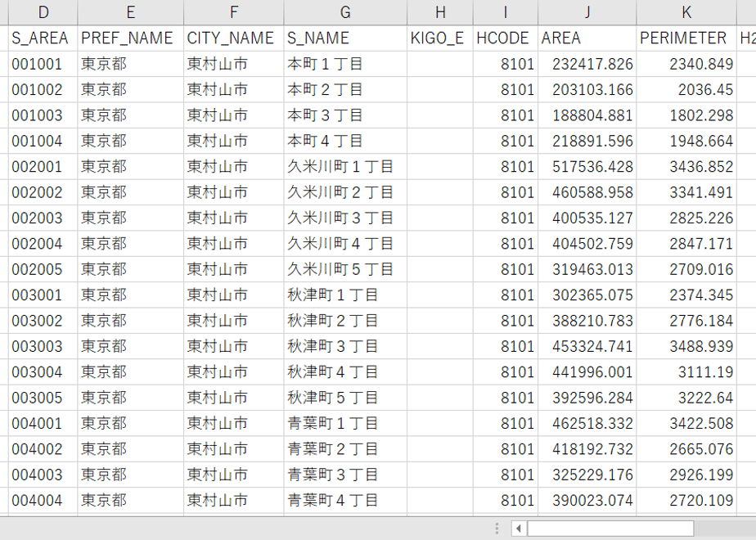Select AREA value 232417.826
This screenshot has height=540, width=756.
587,64
